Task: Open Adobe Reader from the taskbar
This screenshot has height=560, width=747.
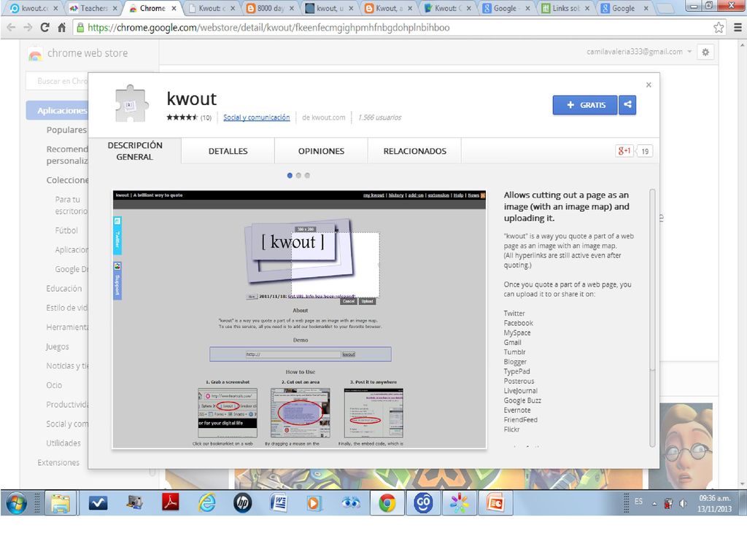Action: [171, 503]
